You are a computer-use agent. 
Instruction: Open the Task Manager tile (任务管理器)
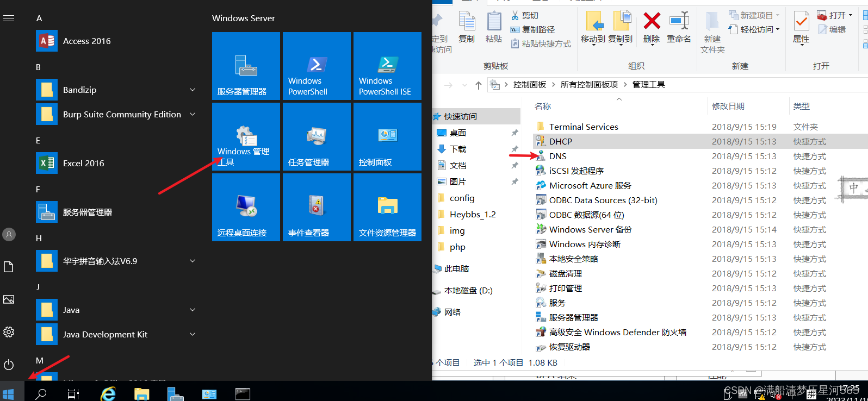317,136
